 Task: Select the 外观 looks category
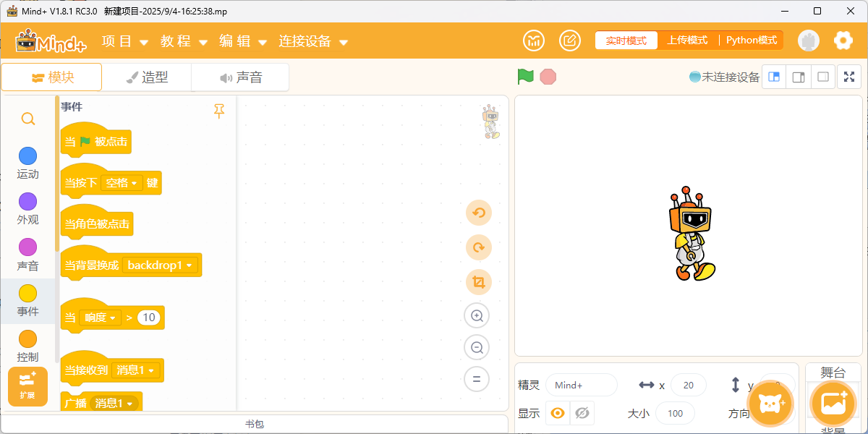(27, 209)
